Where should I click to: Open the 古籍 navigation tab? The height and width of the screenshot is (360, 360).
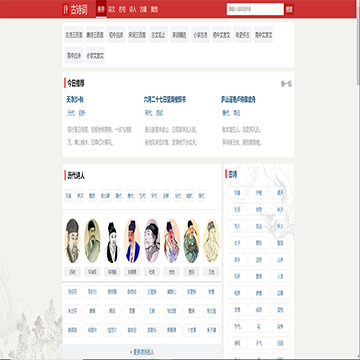(x=143, y=10)
